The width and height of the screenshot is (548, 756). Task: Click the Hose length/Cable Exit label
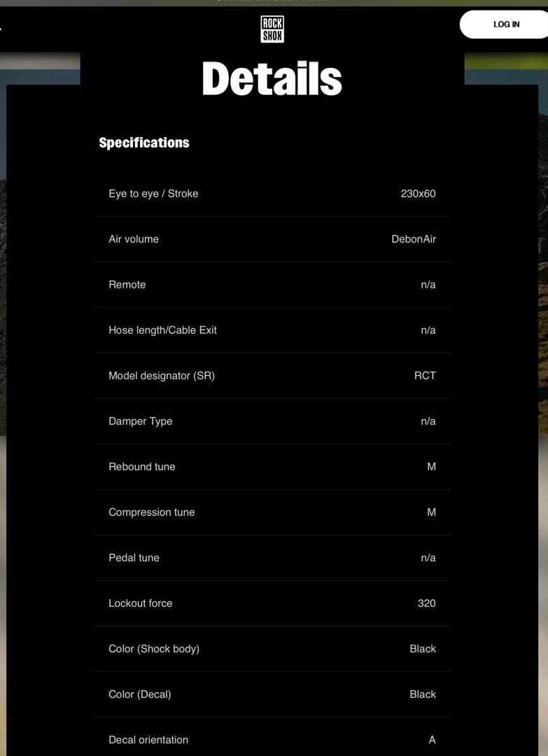click(162, 330)
